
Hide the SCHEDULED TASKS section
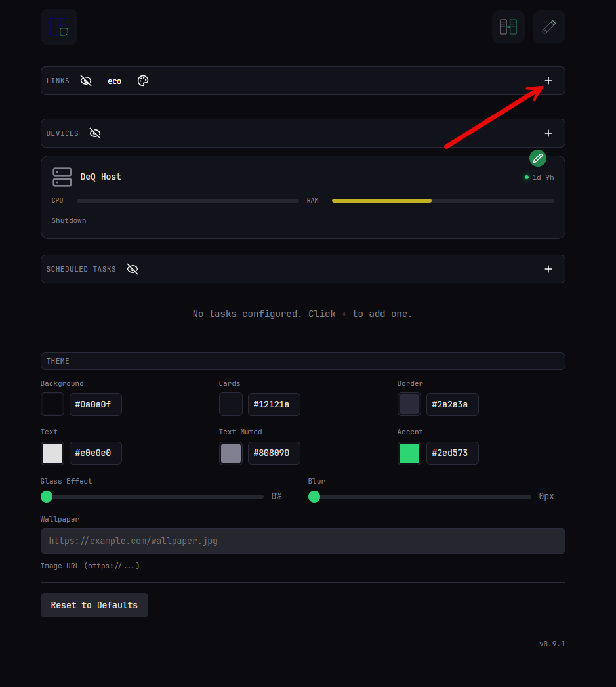[x=133, y=269]
